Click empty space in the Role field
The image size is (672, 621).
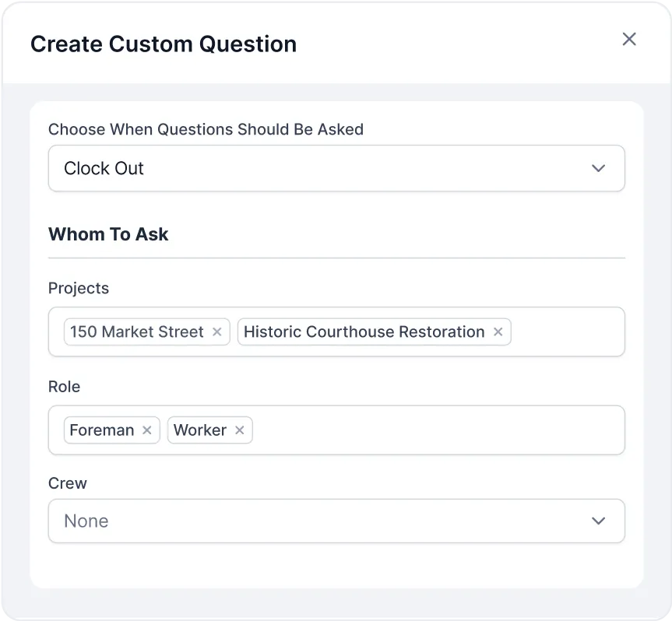click(x=436, y=430)
